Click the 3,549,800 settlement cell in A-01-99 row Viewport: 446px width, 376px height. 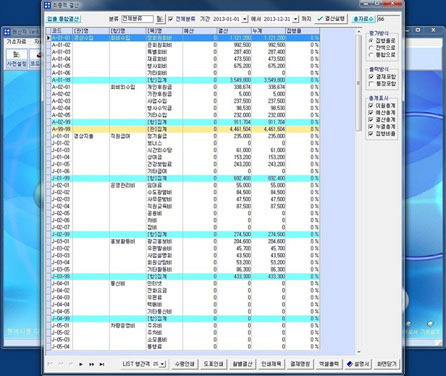coord(234,80)
